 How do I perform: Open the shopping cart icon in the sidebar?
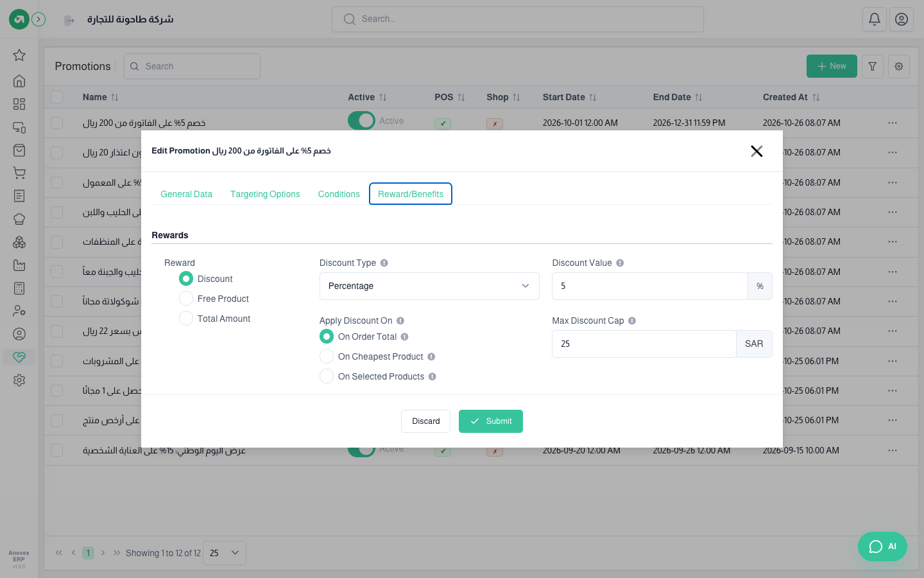[x=19, y=173]
